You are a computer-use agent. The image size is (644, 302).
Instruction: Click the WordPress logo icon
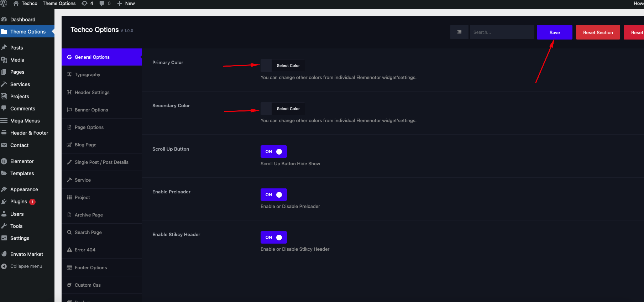point(4,3)
